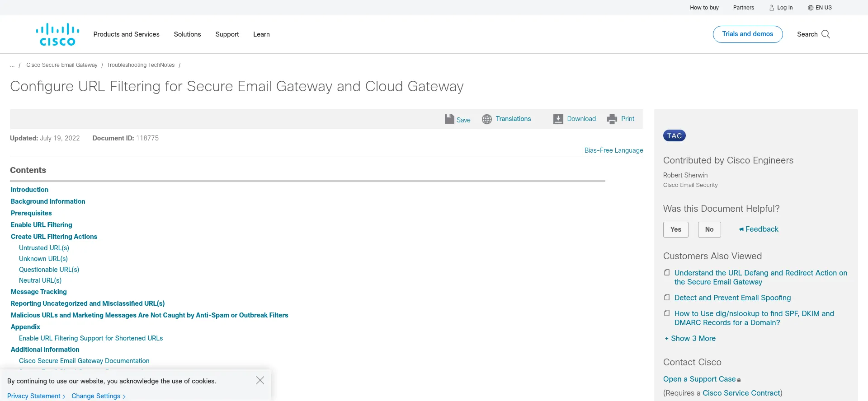The image size is (868, 401).
Task: Click document icon beside Detect and Prevent Email Spoofing
Action: coord(667,297)
